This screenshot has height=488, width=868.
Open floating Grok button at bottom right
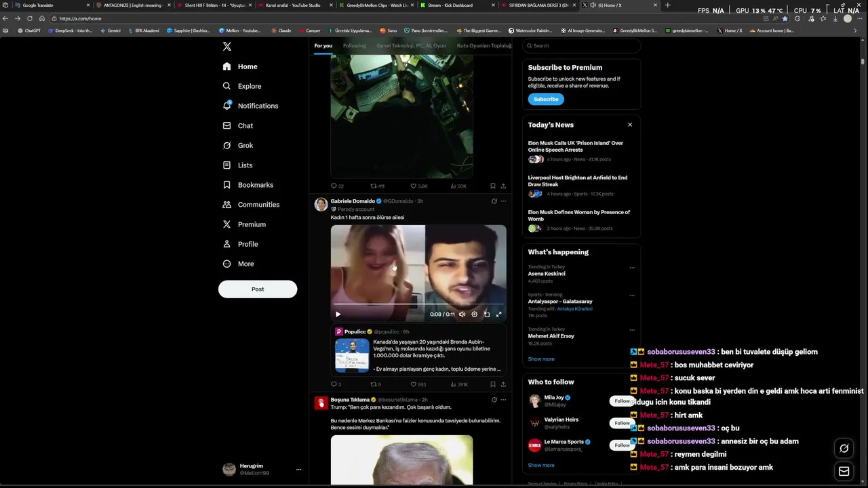click(844, 448)
